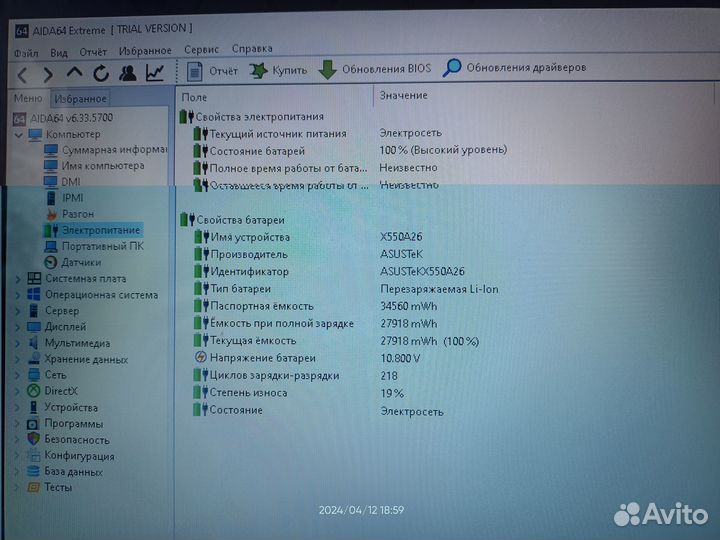Viewport: 720px width, 540px height.
Task: Open the Файл menu
Action: tap(26, 53)
